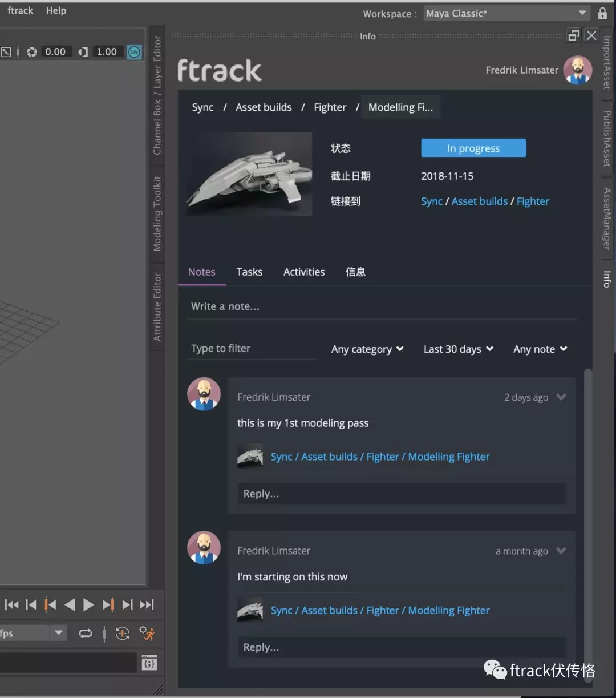Follow the linked Asset builds link
The image size is (616, 698).
[480, 201]
